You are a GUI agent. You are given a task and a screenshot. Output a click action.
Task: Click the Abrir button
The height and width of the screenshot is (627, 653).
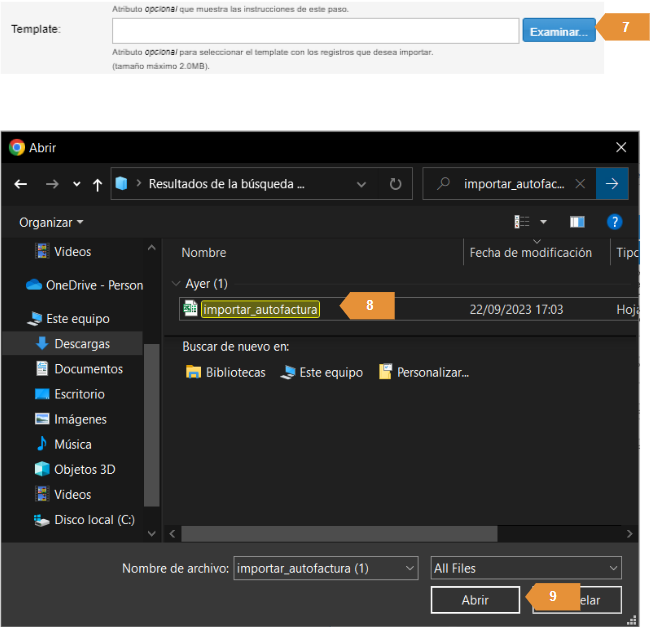475,600
